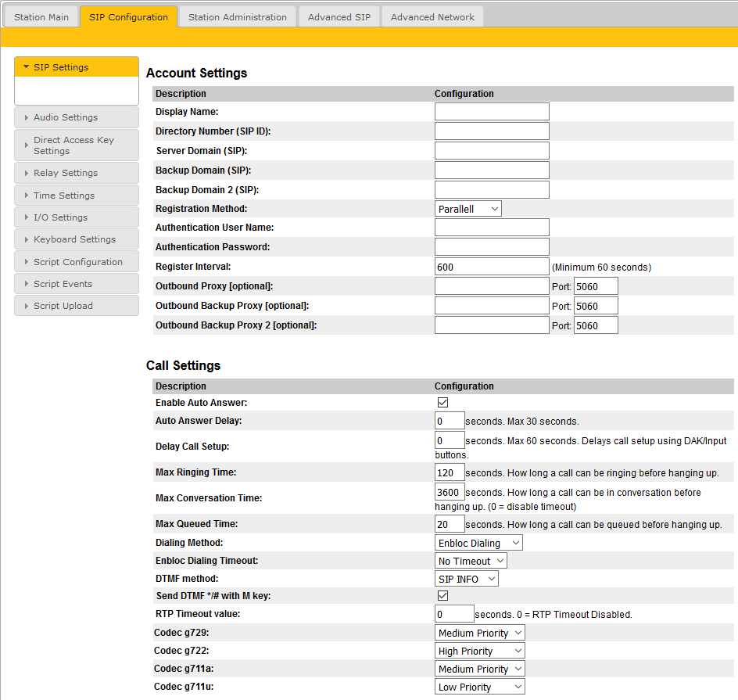Switch to Station Administration tab
The image size is (738, 700).
click(x=237, y=17)
